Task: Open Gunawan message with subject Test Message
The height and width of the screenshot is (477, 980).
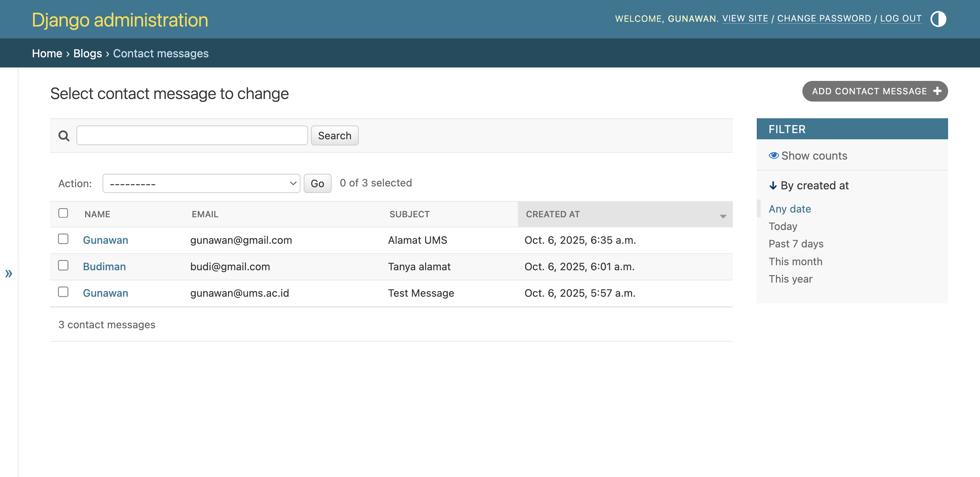Action: click(x=105, y=293)
